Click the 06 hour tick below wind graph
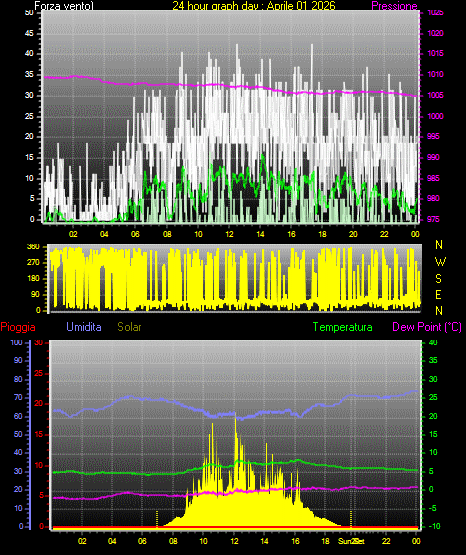Viewport: 466px width, 555px height. [x=135, y=234]
